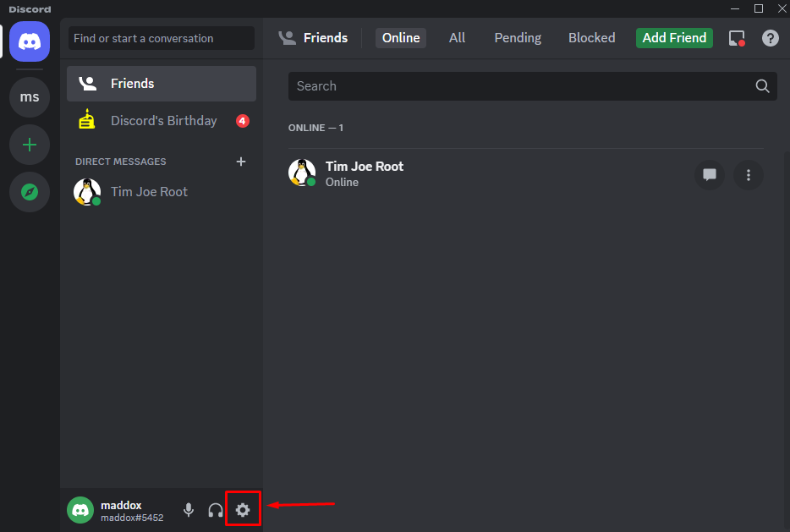Click Tim Joe Root avatar in friends list
Screen dimensions: 790x532
pyautogui.click(x=302, y=173)
